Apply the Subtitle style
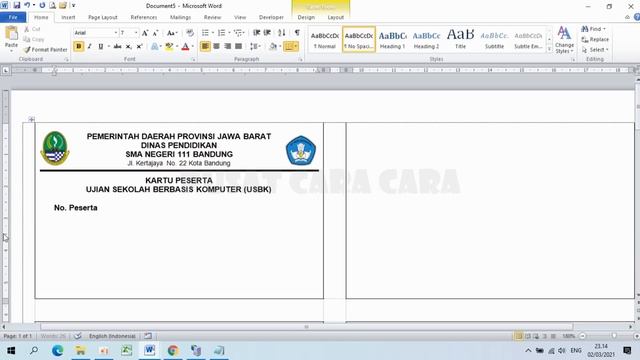 (494, 40)
